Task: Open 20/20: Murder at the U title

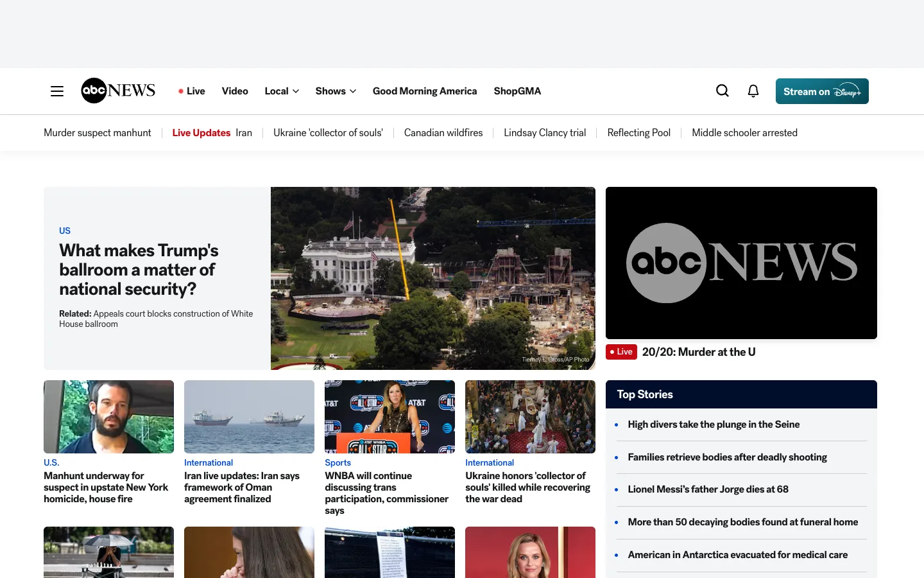Action: (699, 352)
